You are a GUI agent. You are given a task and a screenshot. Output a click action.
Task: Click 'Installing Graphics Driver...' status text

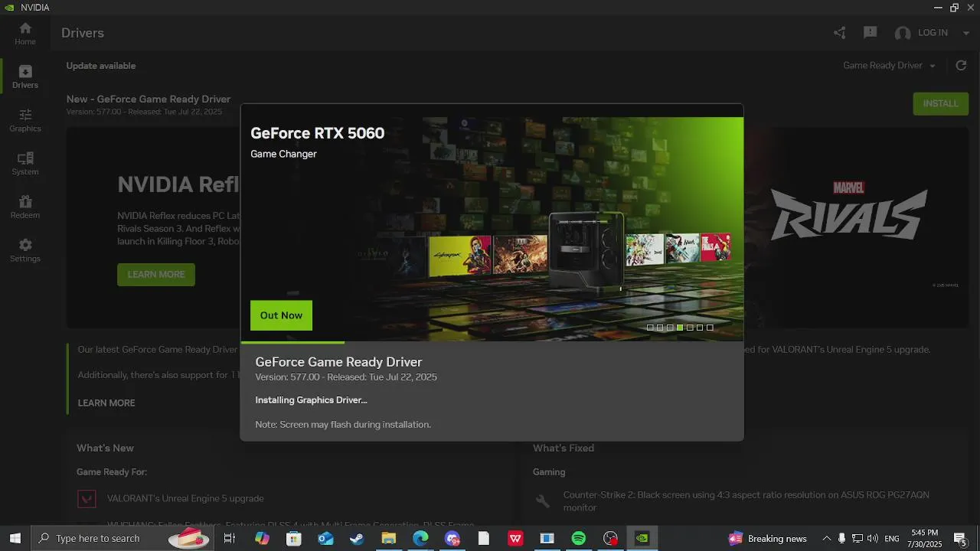311,400
